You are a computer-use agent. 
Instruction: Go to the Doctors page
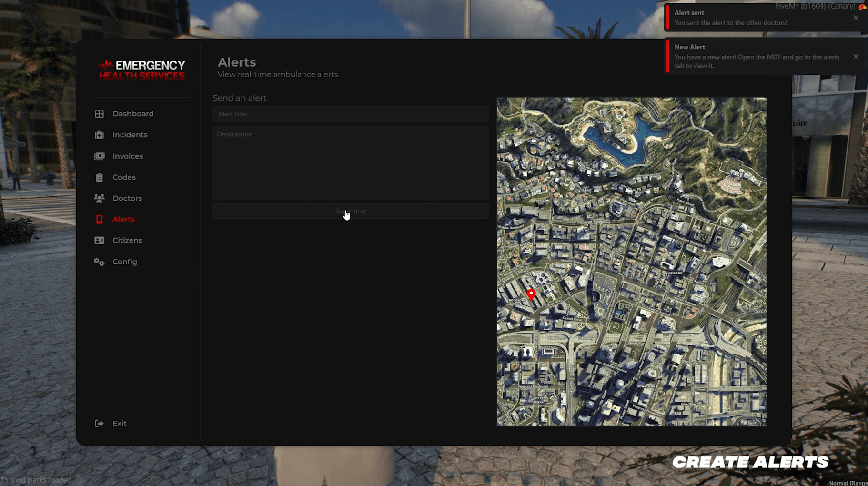pyautogui.click(x=127, y=198)
